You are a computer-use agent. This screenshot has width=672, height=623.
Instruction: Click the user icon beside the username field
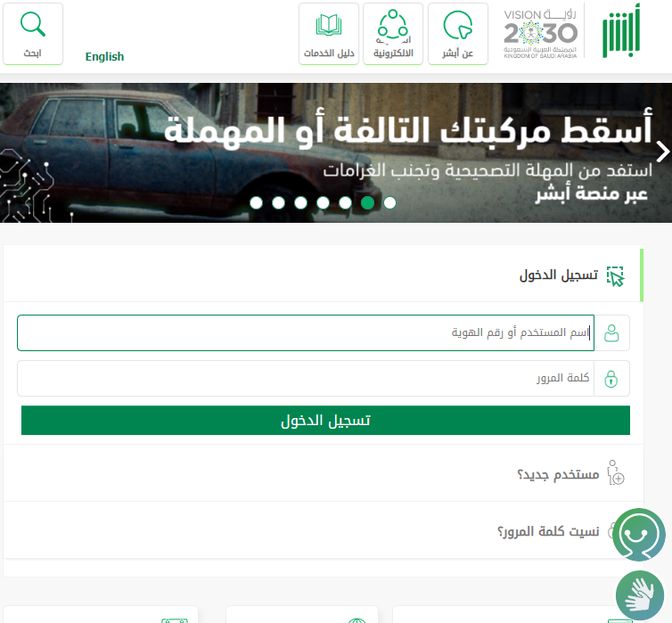pos(611,333)
